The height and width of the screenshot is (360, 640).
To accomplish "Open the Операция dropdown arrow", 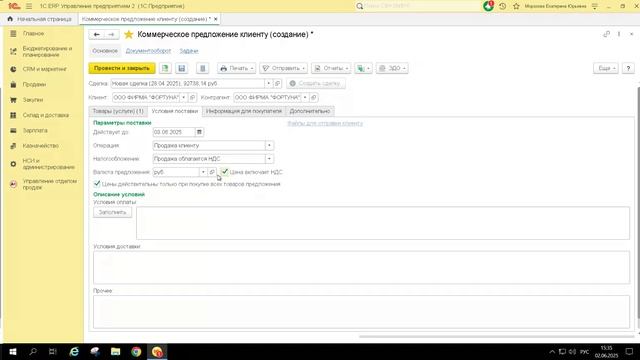I will [x=269, y=145].
